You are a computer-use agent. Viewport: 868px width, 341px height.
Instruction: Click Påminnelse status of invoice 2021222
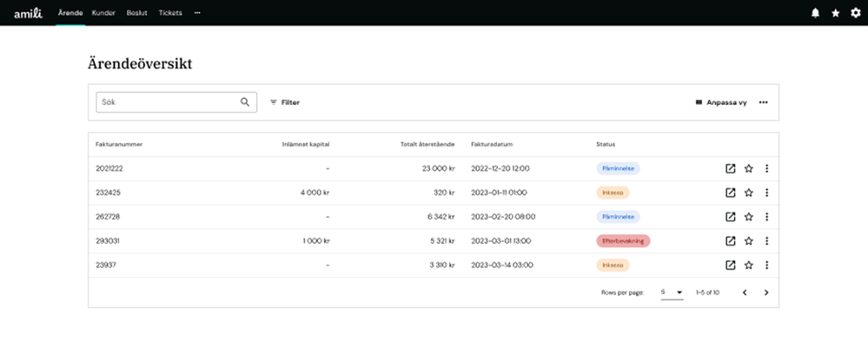(x=618, y=168)
